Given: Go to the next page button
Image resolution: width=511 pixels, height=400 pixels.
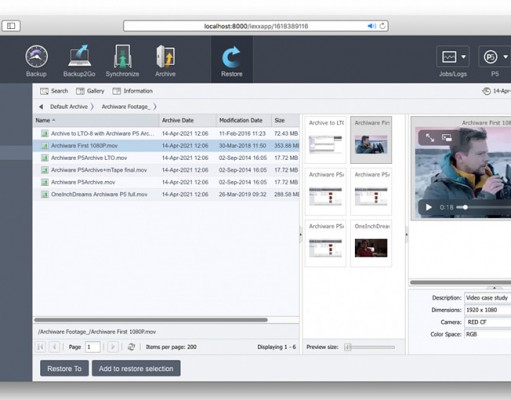Looking at the screenshot, I should 113,347.
